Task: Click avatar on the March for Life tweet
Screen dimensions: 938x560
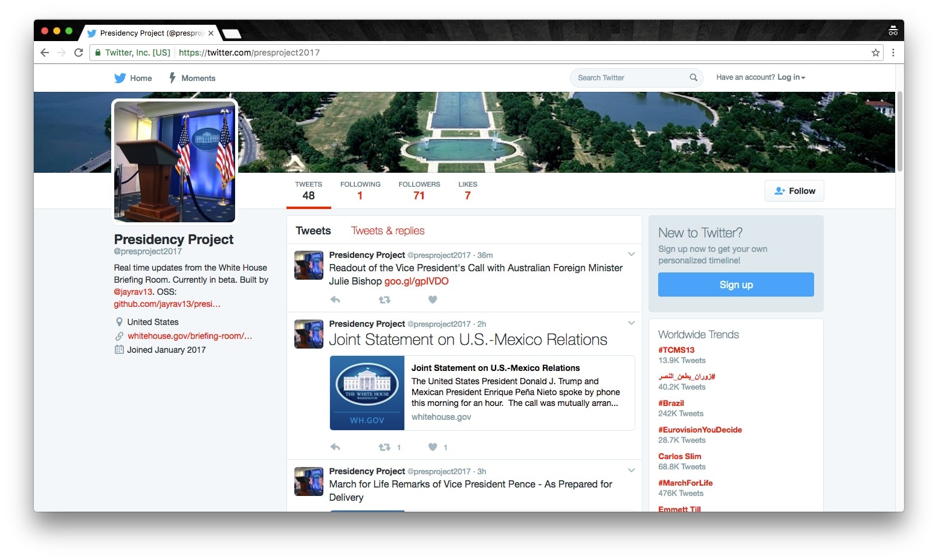Action: [309, 481]
